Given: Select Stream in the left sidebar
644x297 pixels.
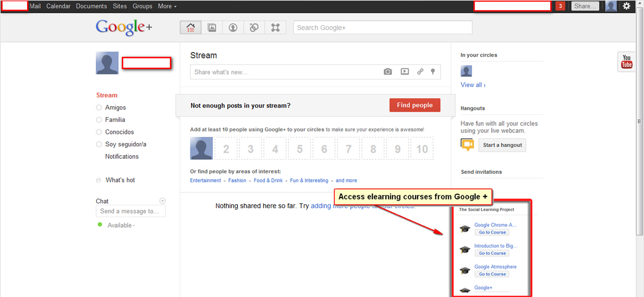Looking at the screenshot, I should point(107,95).
